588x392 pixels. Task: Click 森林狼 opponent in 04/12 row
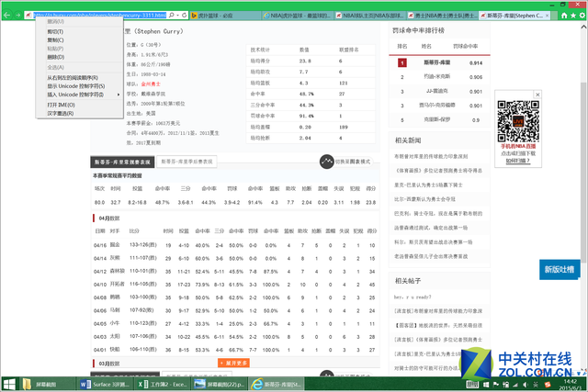(x=116, y=271)
